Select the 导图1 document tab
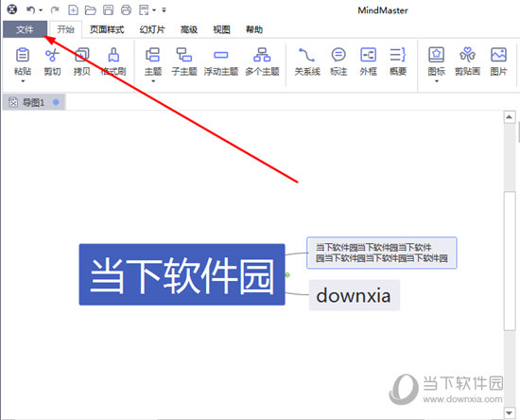Image resolution: width=520 pixels, height=420 pixels. coord(33,102)
